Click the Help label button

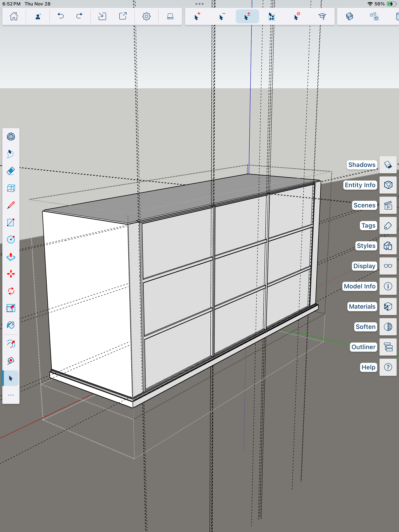click(x=368, y=367)
